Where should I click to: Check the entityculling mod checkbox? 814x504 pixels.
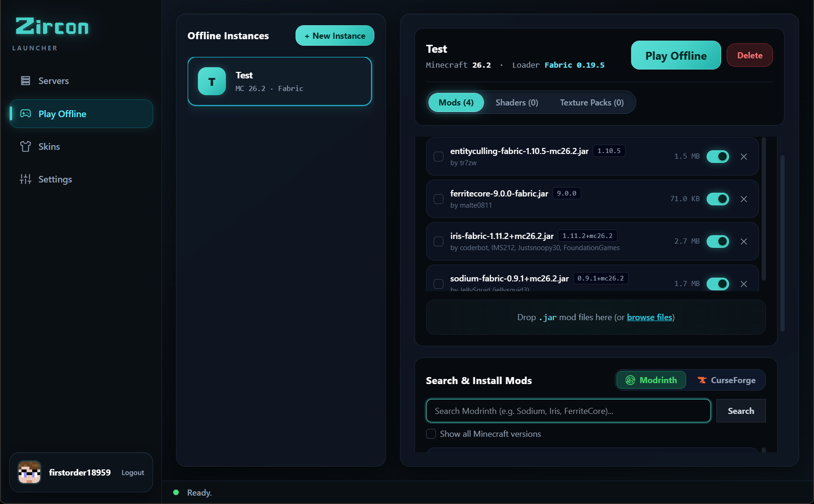pyautogui.click(x=438, y=156)
